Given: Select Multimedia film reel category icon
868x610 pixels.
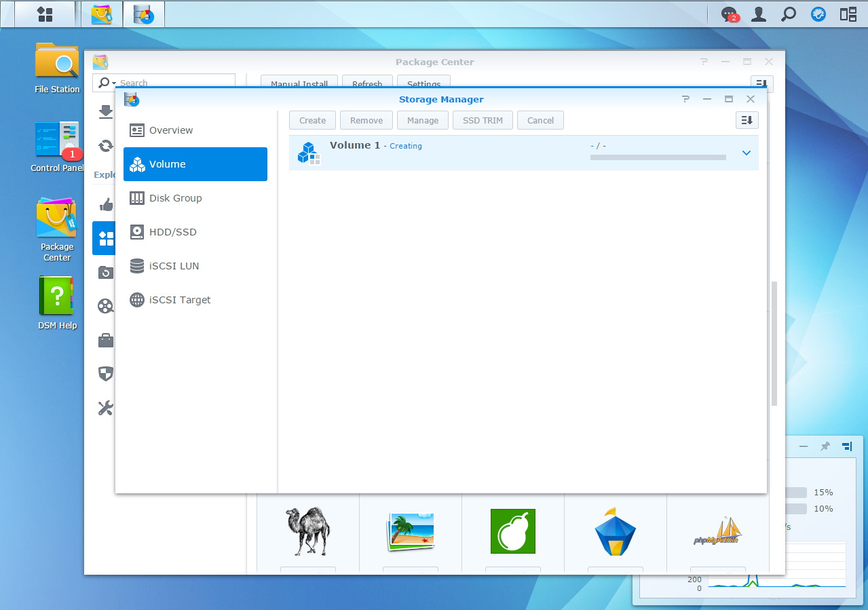Looking at the screenshot, I should [x=106, y=306].
